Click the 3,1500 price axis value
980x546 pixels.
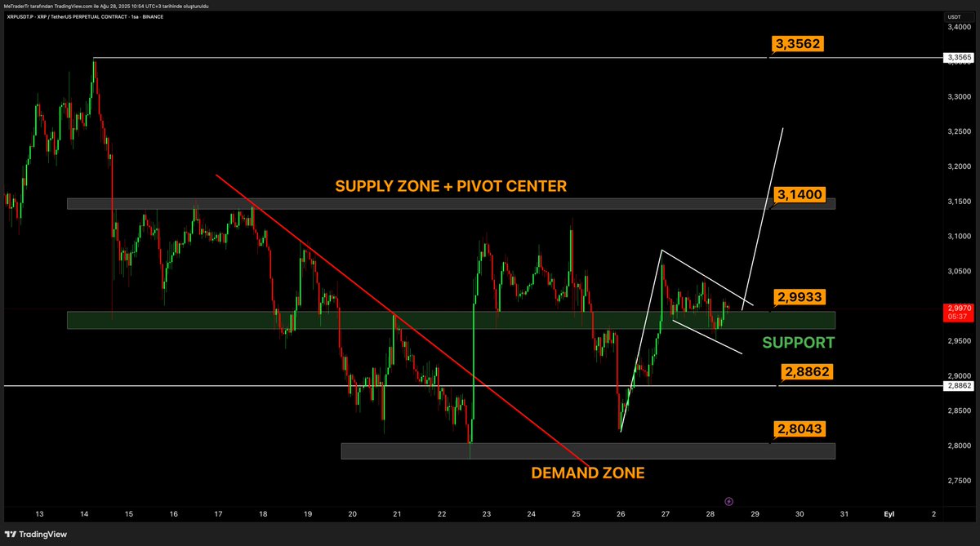click(x=958, y=202)
